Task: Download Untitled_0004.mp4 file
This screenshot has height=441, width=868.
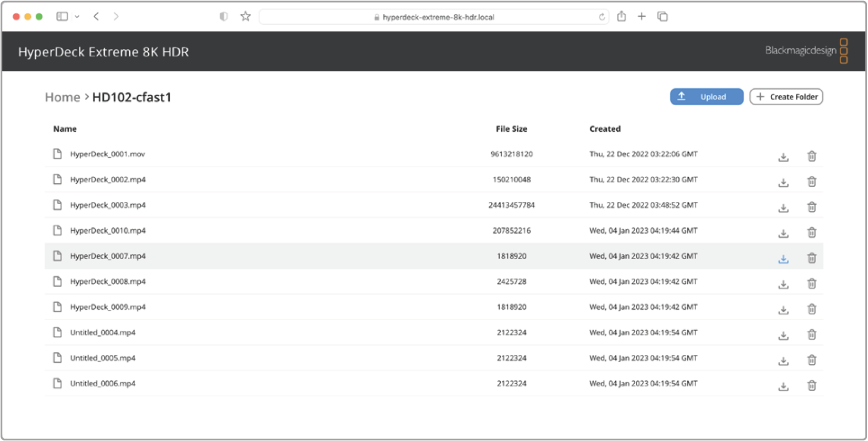Action: [783, 335]
